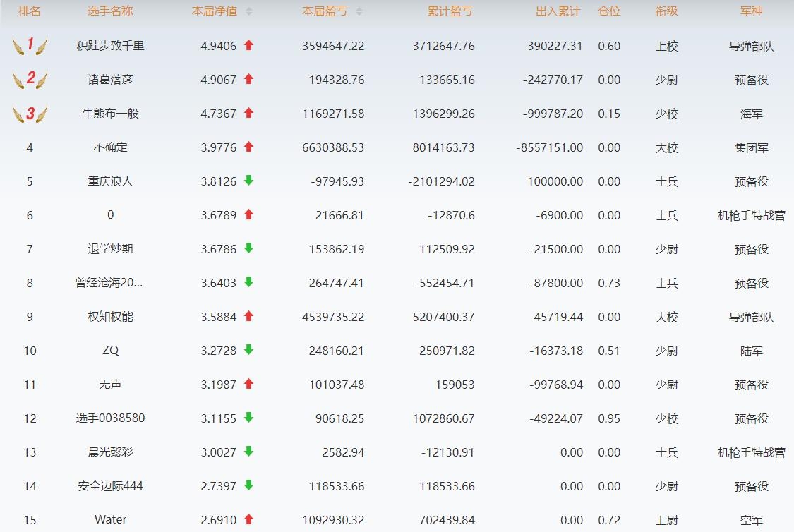This screenshot has height=532, width=794.
Task: Open player 诸葛落彦 profile
Action: (x=110, y=80)
